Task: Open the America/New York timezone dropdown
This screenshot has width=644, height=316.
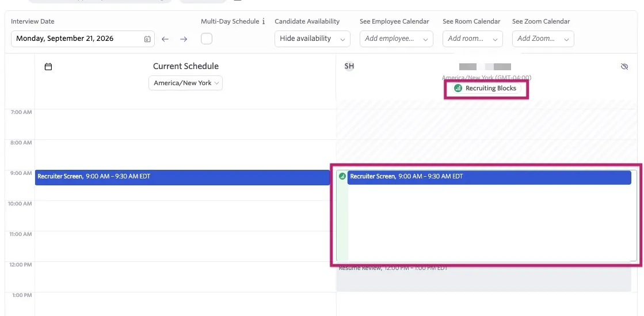Action: pos(186,83)
